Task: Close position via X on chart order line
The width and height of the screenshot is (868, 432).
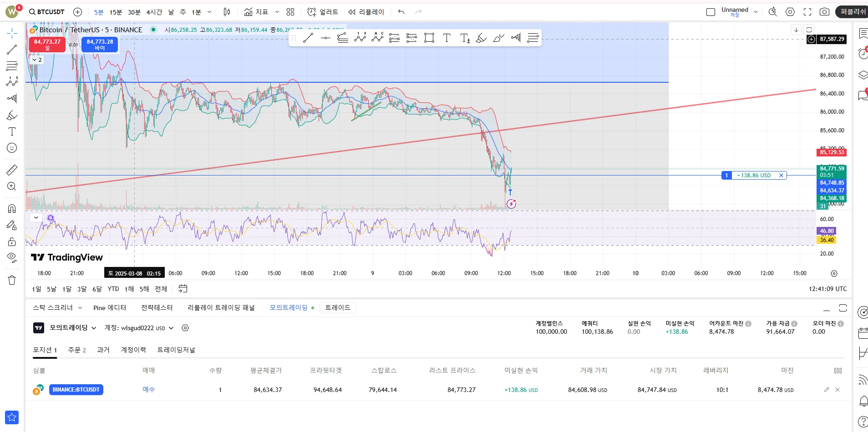Action: [781, 176]
